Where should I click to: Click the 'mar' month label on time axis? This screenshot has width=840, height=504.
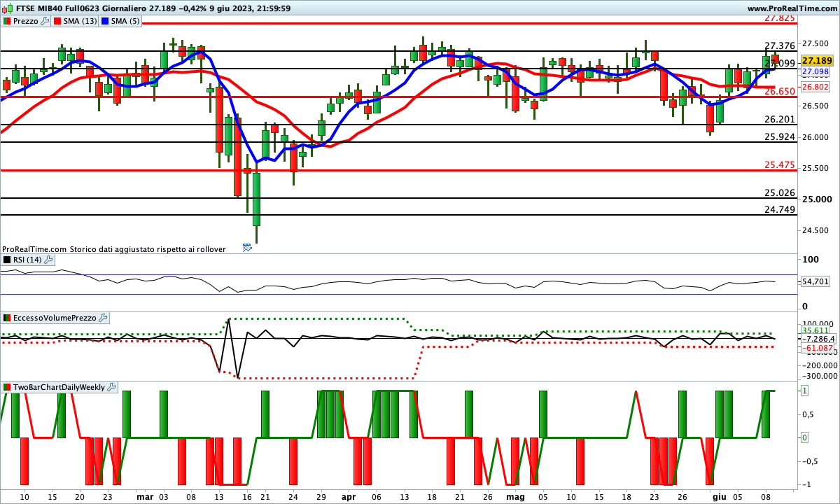145,496
